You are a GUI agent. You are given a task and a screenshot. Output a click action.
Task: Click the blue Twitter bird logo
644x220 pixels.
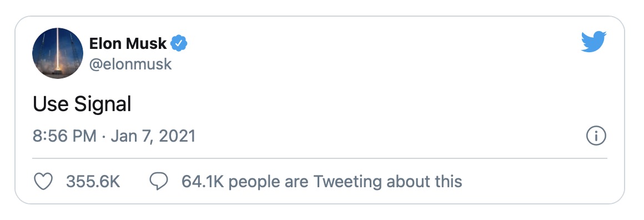(x=593, y=42)
